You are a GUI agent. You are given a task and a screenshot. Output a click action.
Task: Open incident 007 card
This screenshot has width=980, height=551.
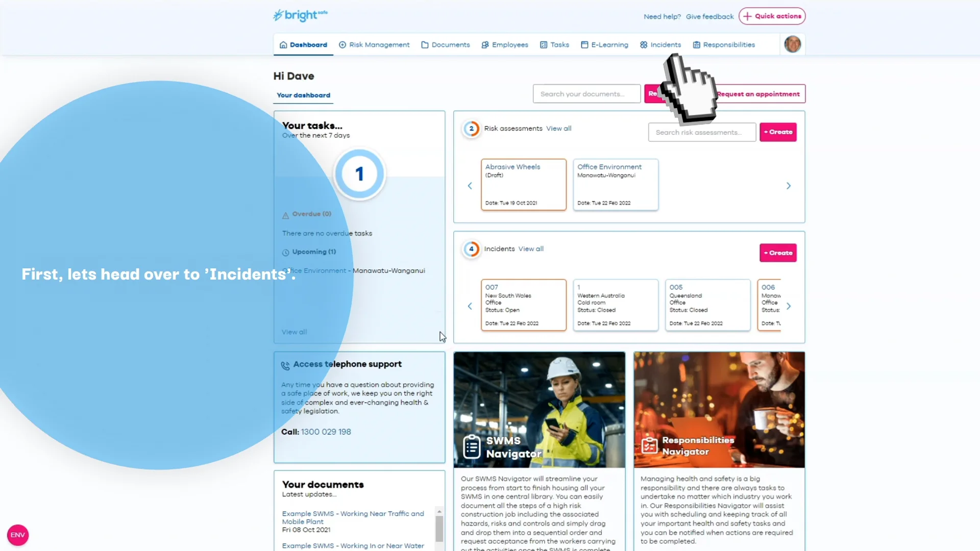tap(524, 305)
